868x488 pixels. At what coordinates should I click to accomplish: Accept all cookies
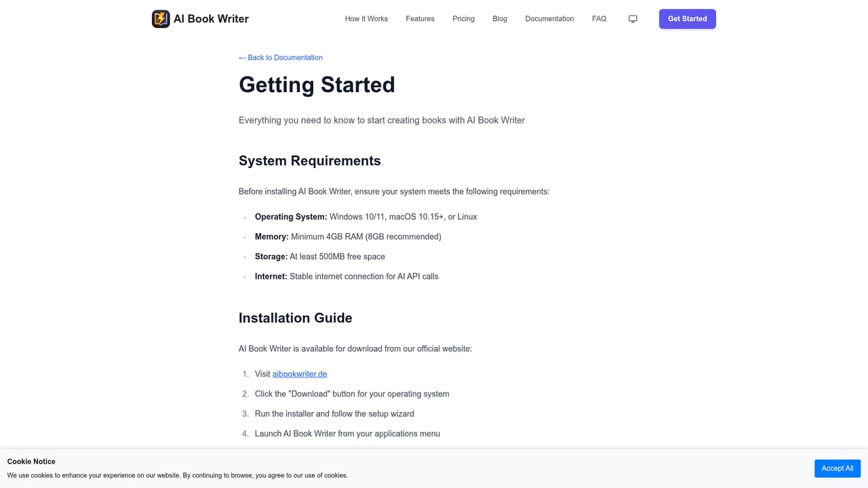click(x=837, y=468)
